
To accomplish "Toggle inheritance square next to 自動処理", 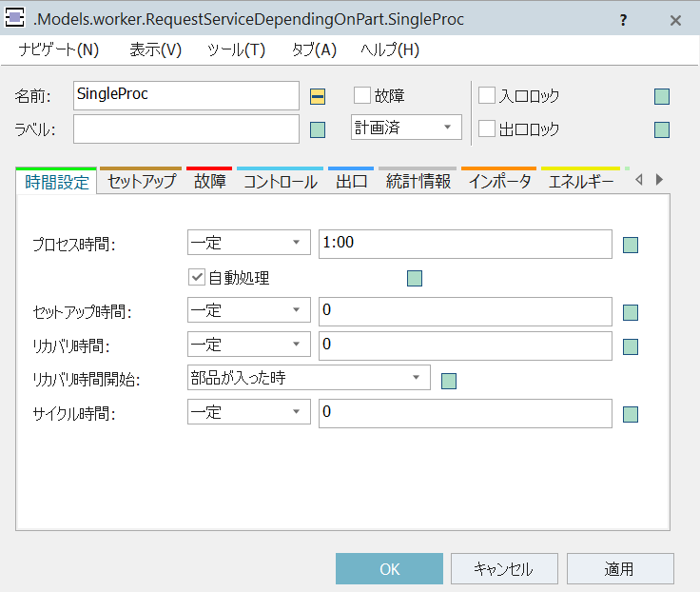I will pyautogui.click(x=415, y=278).
